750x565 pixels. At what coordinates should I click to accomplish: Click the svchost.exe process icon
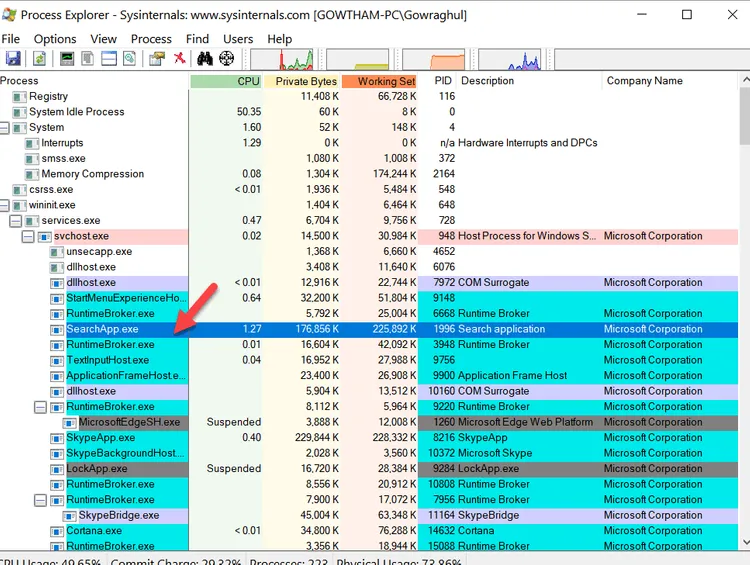44,236
